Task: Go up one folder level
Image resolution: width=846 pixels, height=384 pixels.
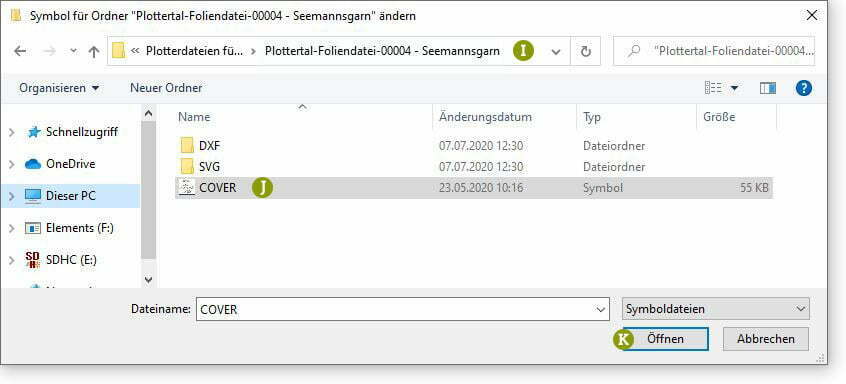Action: 94,51
